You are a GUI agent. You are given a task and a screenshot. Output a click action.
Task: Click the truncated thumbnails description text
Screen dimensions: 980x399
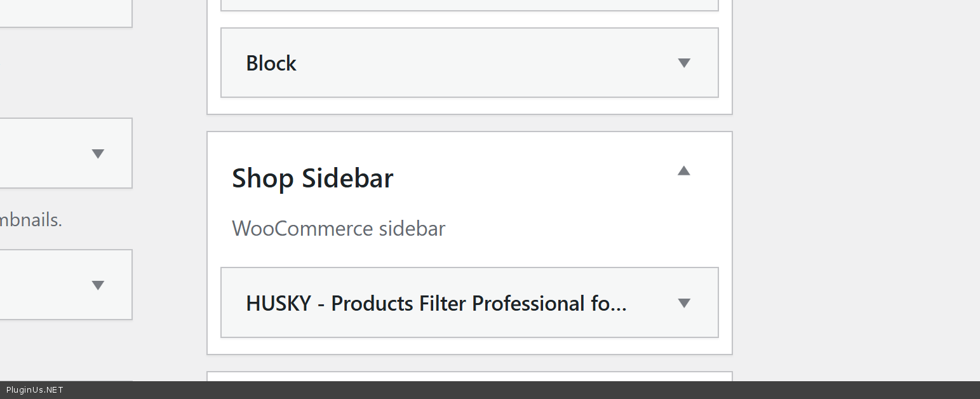30,220
